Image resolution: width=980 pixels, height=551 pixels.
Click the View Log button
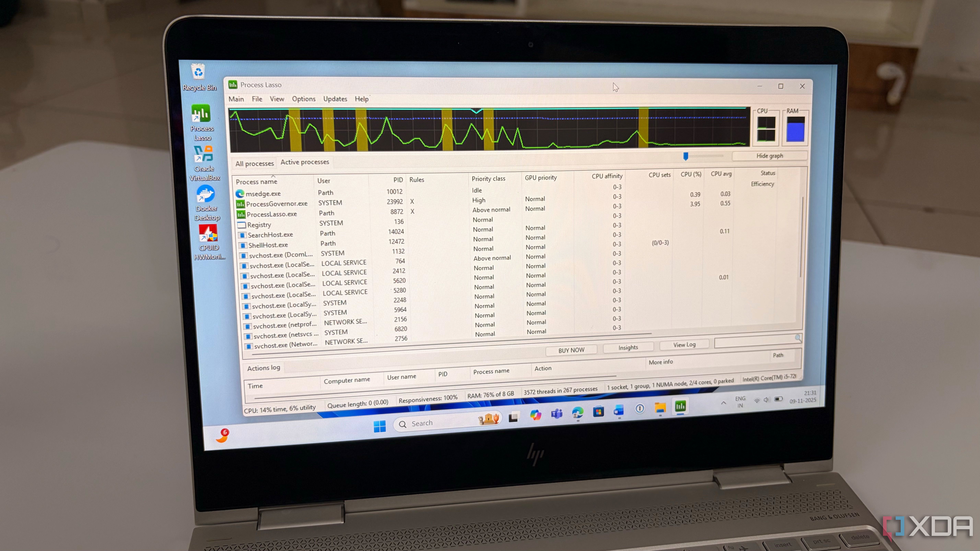(684, 345)
